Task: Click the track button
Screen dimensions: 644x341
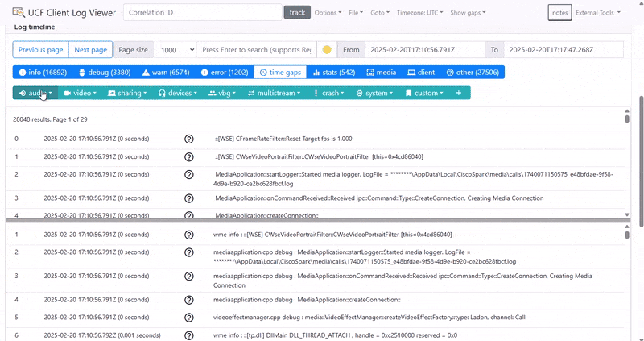Action: point(297,12)
